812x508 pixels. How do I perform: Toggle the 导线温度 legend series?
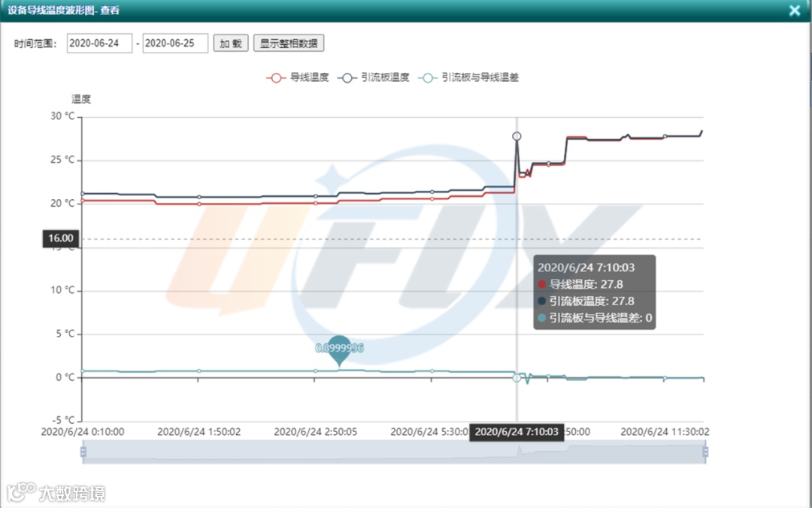point(298,77)
